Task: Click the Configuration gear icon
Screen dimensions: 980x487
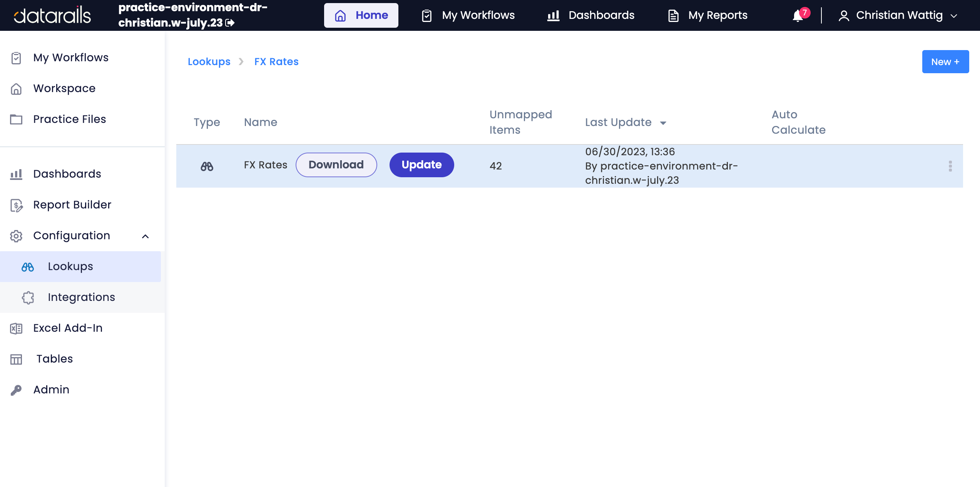Action: [x=16, y=236]
